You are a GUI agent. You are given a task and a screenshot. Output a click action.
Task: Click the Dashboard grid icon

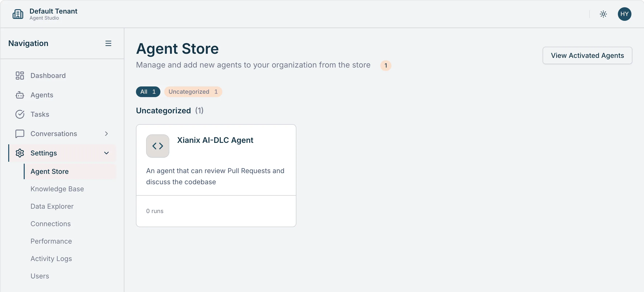click(x=20, y=76)
